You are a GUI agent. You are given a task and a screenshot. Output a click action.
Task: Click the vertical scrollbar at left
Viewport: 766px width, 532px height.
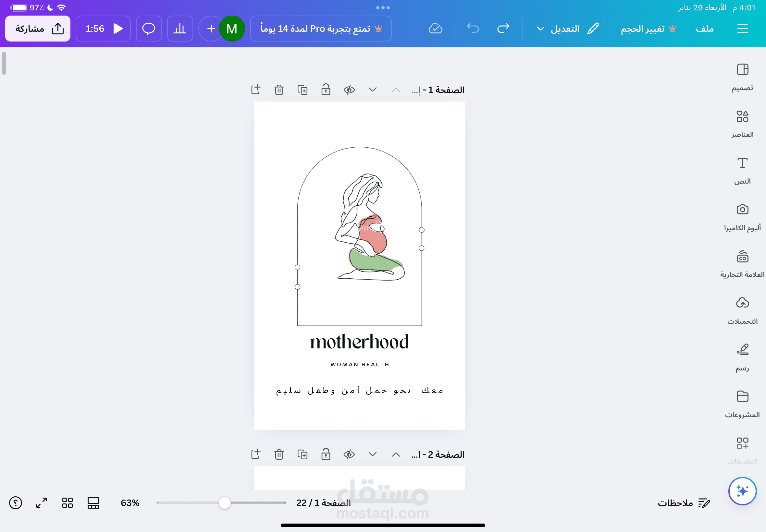pyautogui.click(x=4, y=63)
